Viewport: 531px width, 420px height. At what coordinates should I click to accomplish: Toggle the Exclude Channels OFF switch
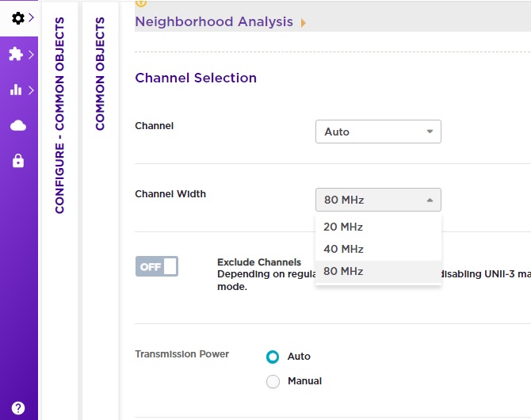157,267
